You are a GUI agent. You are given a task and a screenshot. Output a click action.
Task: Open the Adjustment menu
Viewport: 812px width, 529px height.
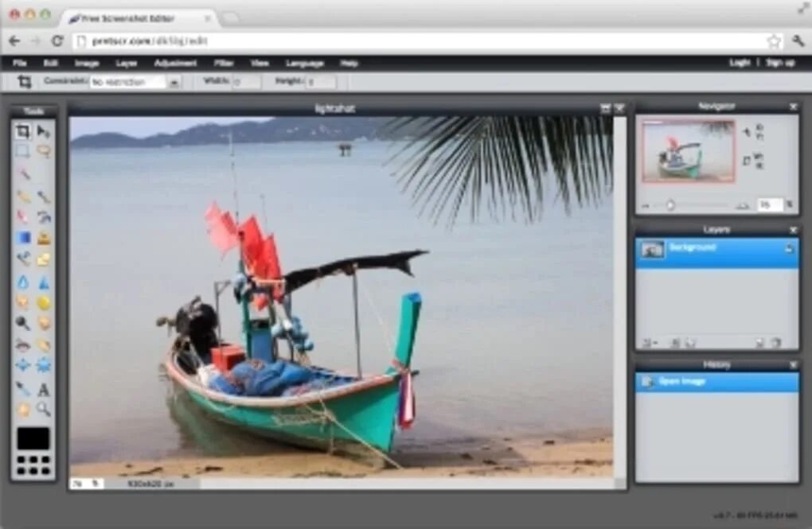178,63
